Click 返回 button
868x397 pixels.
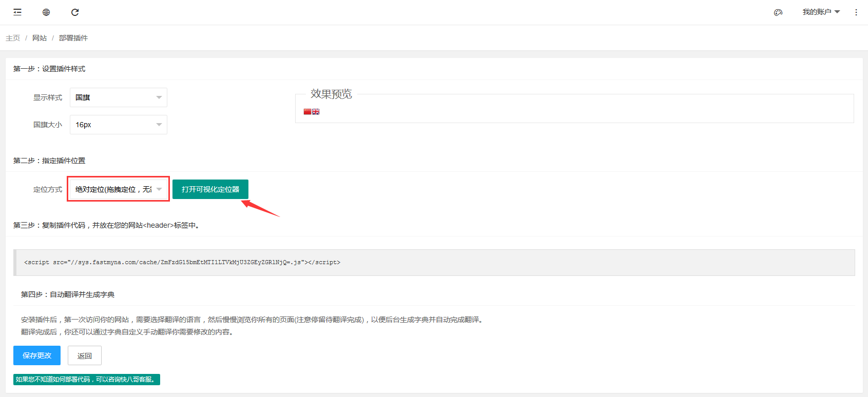[x=85, y=355]
